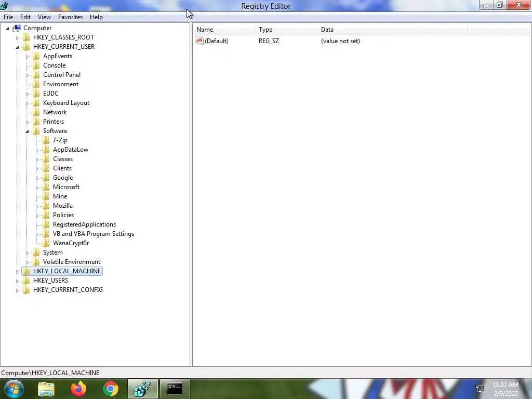
Task: Expand the HKEY_LOCAL_MACHINE arrow
Action: 17,272
